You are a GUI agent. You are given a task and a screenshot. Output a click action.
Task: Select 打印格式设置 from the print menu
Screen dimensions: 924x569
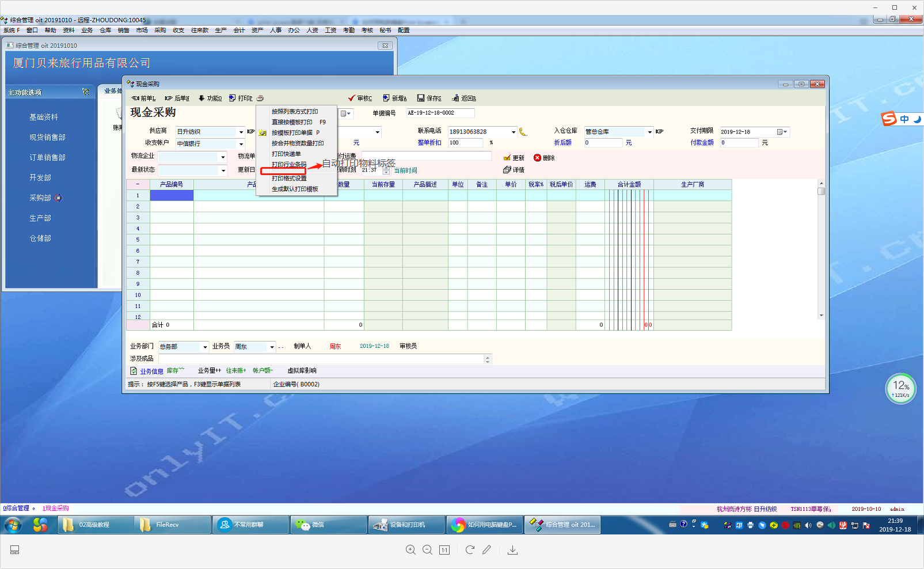pyautogui.click(x=289, y=179)
